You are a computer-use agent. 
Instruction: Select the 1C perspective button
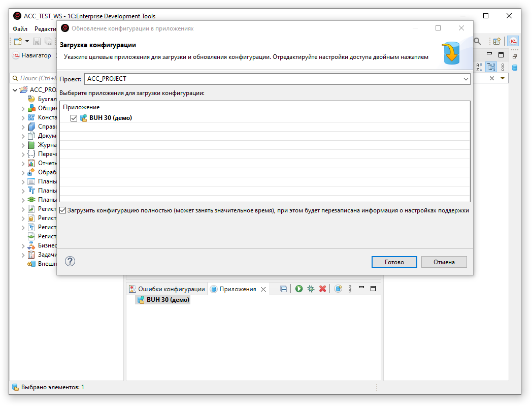click(513, 41)
